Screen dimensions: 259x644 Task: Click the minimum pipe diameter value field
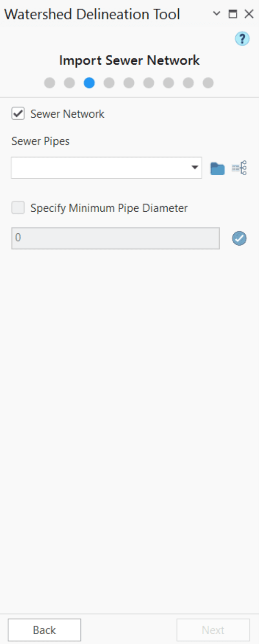point(115,238)
